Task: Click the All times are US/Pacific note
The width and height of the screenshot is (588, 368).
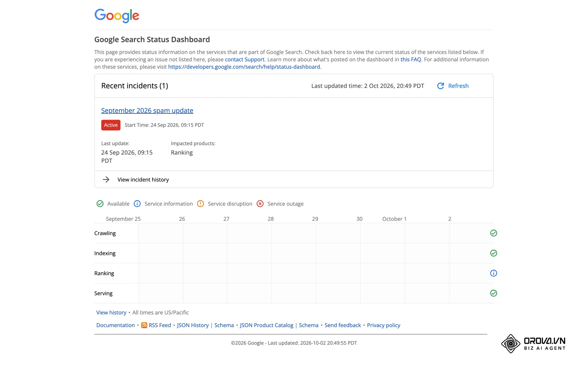Action: (161, 312)
